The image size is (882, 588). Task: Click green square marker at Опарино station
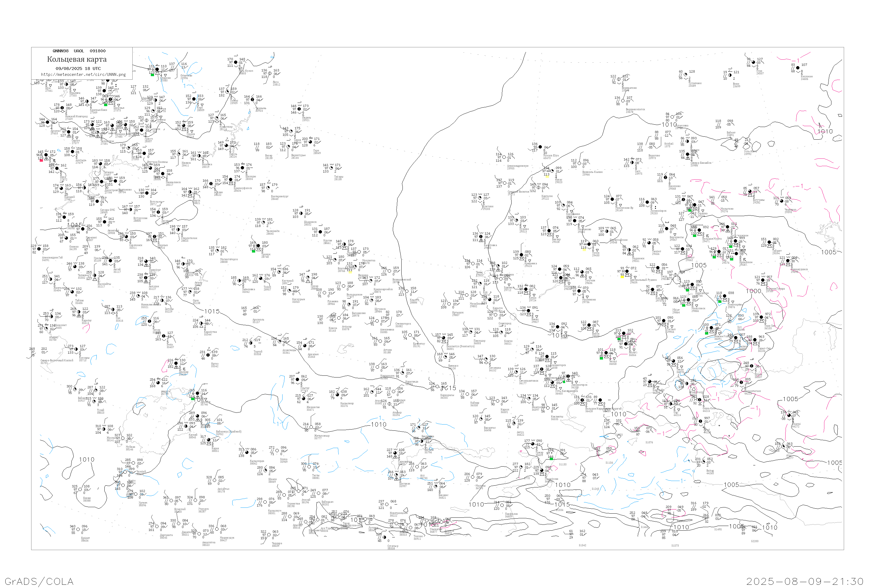[152, 75]
